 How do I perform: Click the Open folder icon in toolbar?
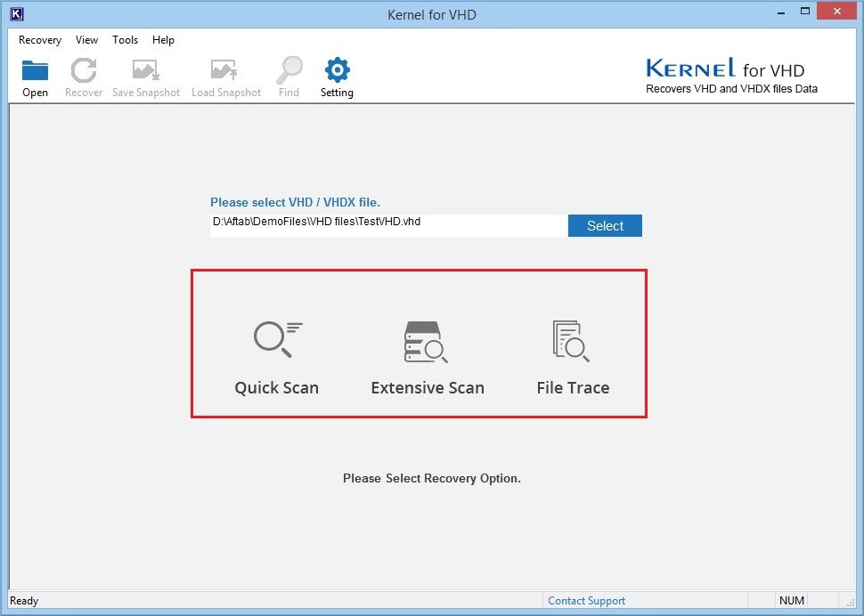[35, 70]
